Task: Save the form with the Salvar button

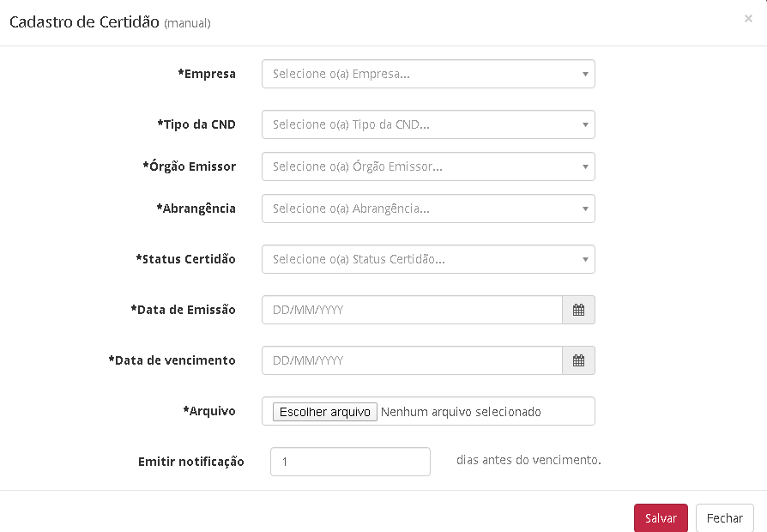Action: tap(661, 518)
